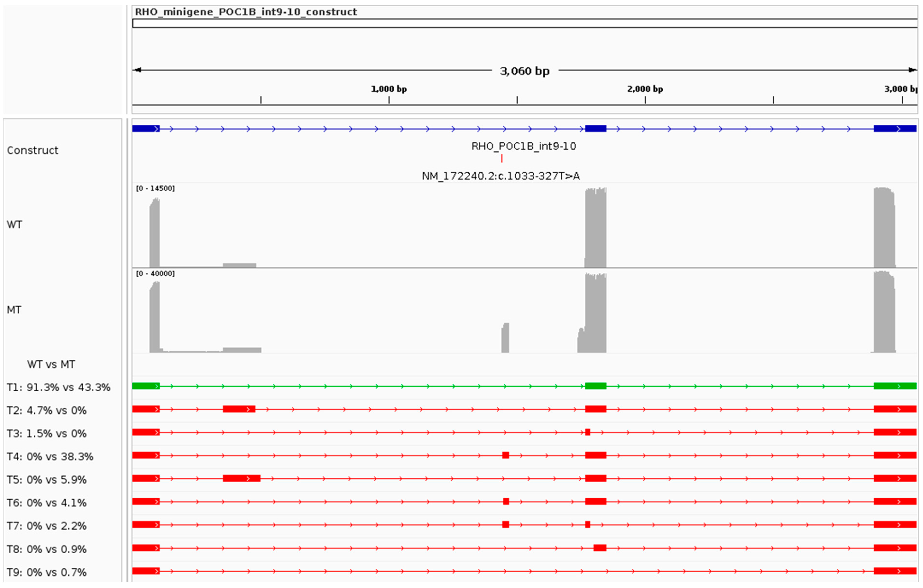Click the T4 pseudoexon small red square
923x588 pixels.
(x=506, y=455)
